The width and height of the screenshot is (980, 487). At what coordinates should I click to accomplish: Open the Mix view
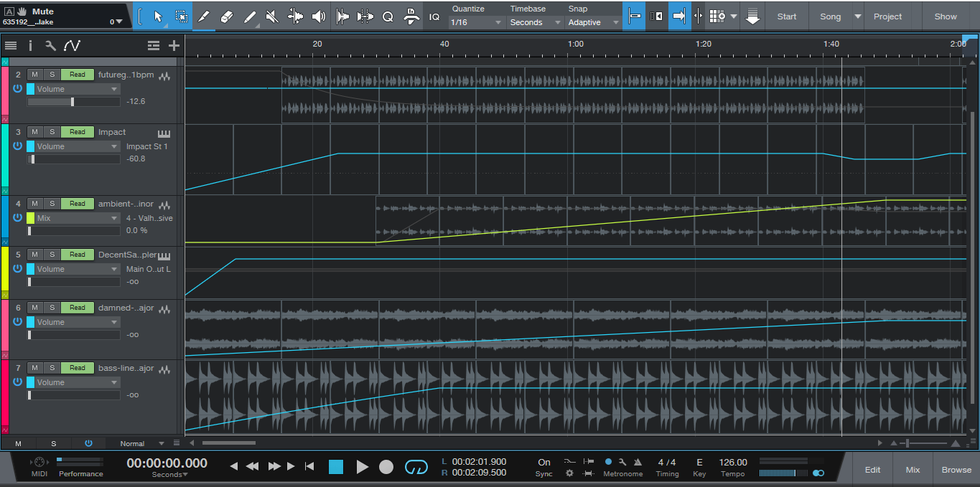(913, 470)
